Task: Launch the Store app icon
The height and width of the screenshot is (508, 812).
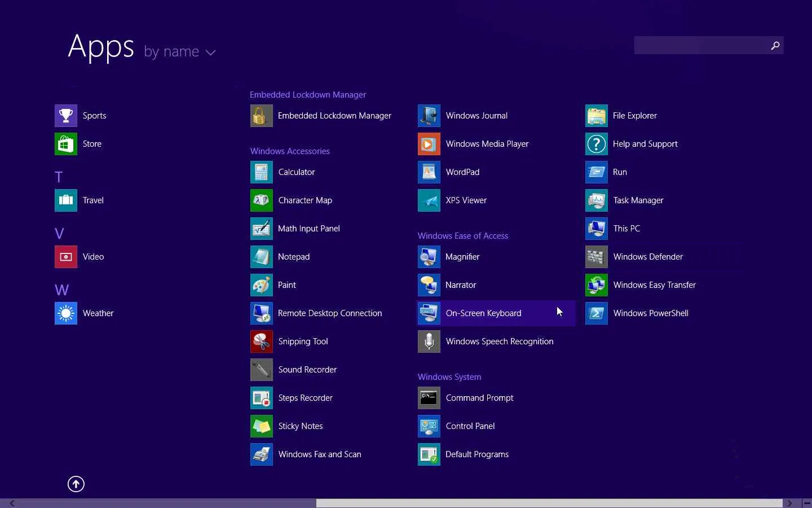Action: pos(66,144)
